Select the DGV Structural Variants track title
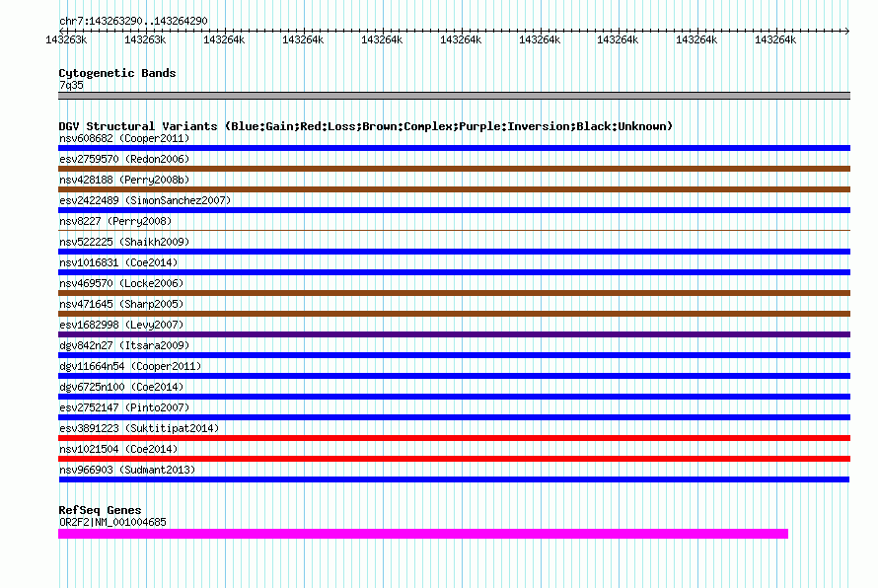Image resolution: width=878 pixels, height=588 pixels. click(366, 126)
